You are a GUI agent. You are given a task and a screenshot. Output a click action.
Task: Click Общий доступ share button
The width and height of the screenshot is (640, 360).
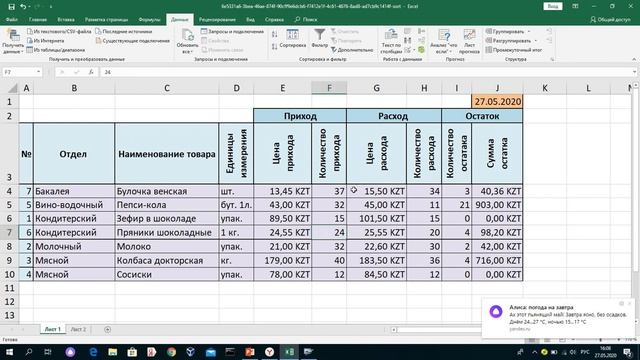[611, 20]
